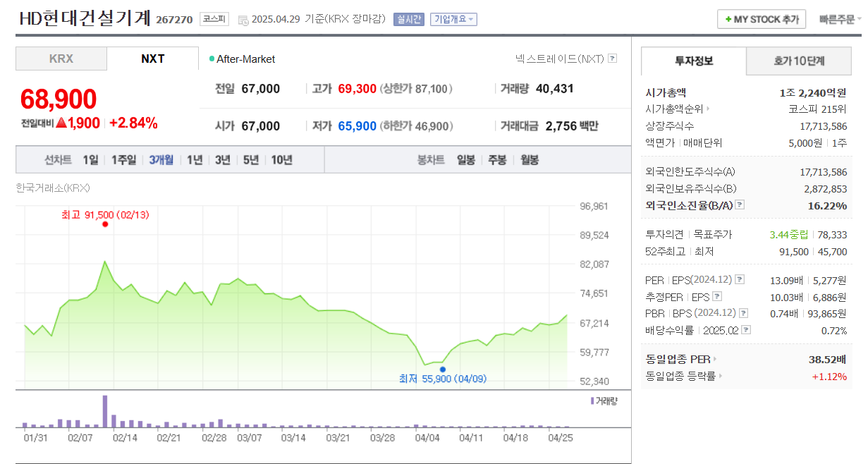Select the 1년 chart period
Viewport: 868px width, 464px height.
(x=195, y=160)
